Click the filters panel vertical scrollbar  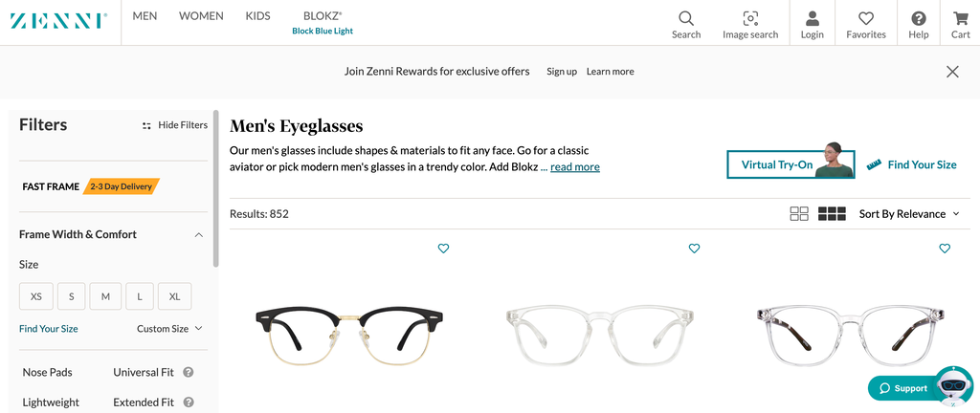point(216,191)
